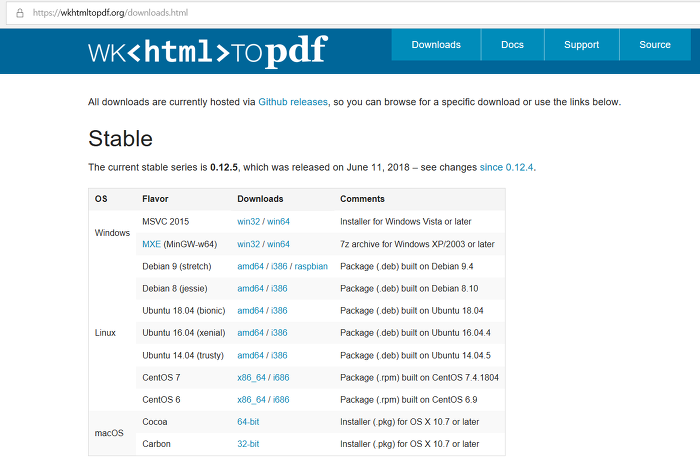Download amd64 for Ubuntu 16.04 xenial

point(250,333)
